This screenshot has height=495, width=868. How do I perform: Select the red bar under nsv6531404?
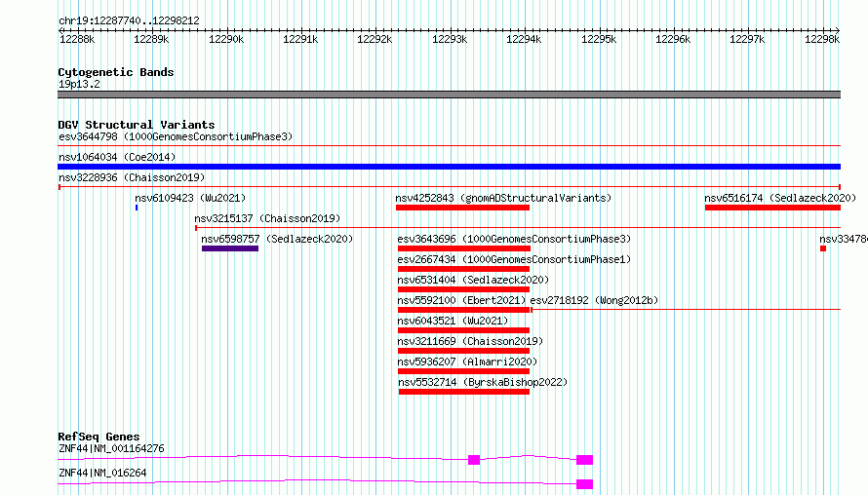click(464, 289)
